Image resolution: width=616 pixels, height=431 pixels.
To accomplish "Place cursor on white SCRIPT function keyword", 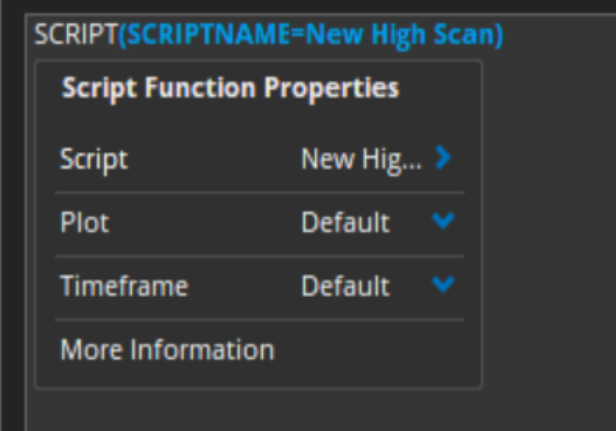I will (x=76, y=34).
